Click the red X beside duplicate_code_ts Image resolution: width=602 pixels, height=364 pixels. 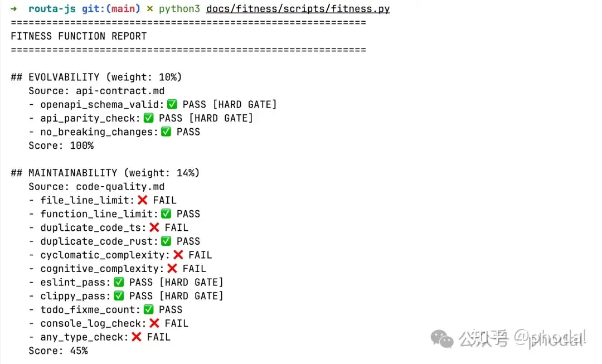(154, 227)
